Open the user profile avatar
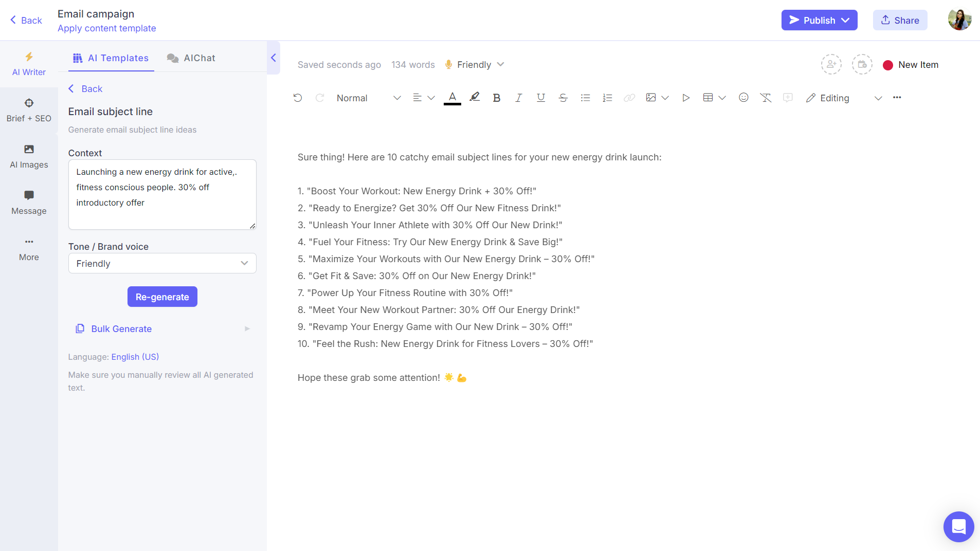This screenshot has height=551, width=980. pyautogui.click(x=959, y=20)
